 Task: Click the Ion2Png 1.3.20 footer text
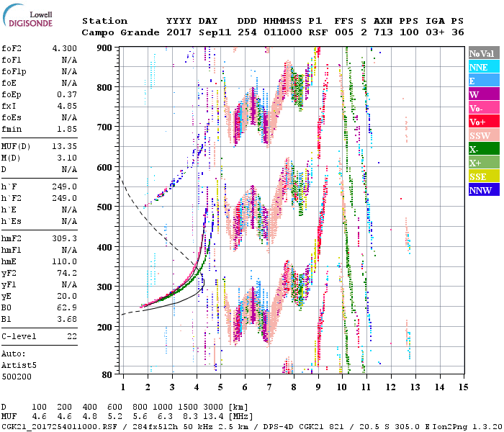pos(467,427)
